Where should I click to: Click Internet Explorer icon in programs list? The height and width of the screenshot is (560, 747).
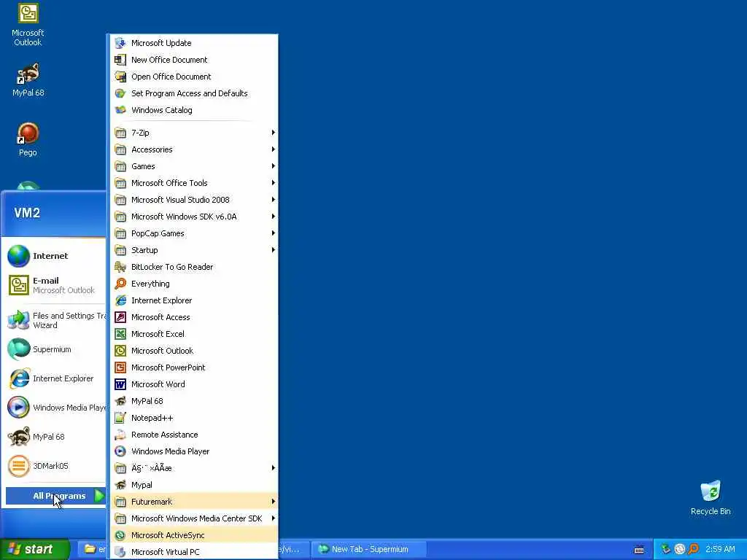(120, 300)
